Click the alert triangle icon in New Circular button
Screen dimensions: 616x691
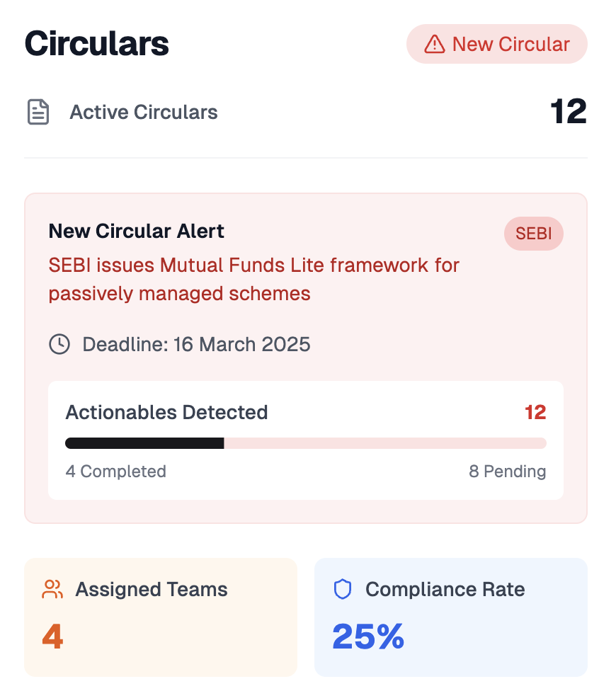point(434,44)
